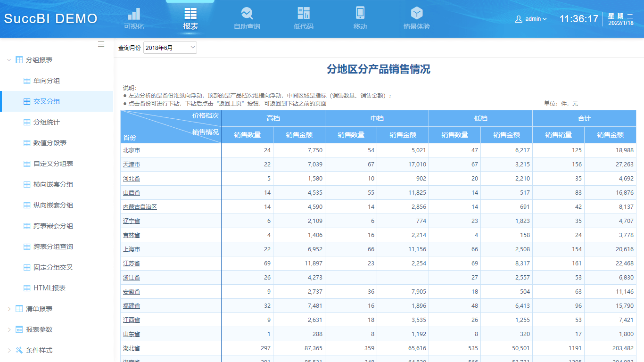Screen dimensions: 644x362
Task: Collapse sidebar using hamburger menu icon
Action: [101, 44]
